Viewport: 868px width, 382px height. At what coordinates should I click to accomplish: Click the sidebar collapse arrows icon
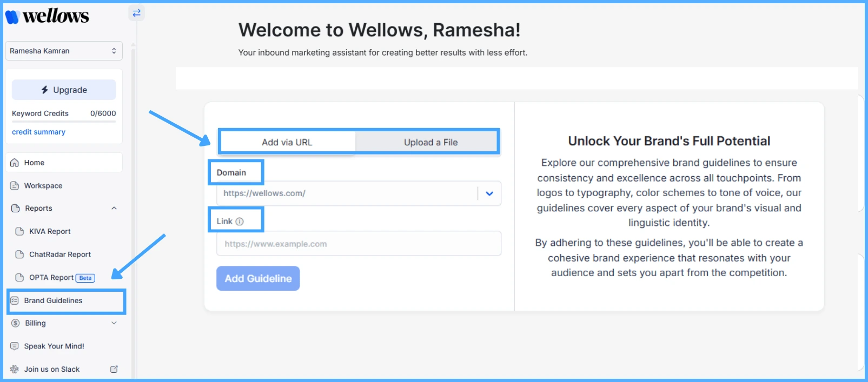136,12
